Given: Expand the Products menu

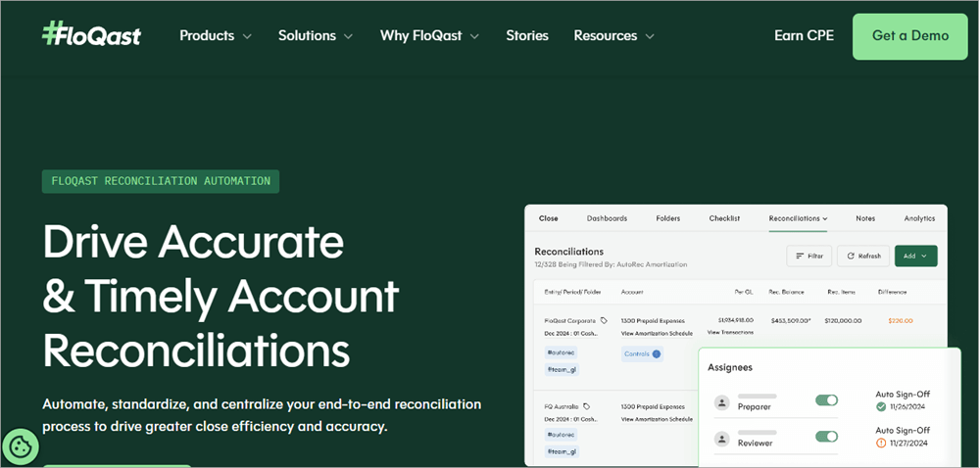Looking at the screenshot, I should 216,35.
